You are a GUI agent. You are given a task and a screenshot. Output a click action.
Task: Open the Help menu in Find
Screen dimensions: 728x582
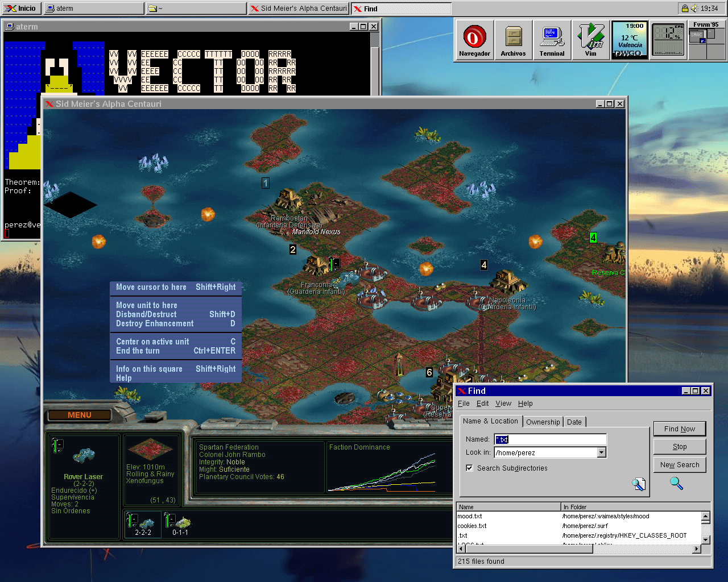(x=525, y=404)
